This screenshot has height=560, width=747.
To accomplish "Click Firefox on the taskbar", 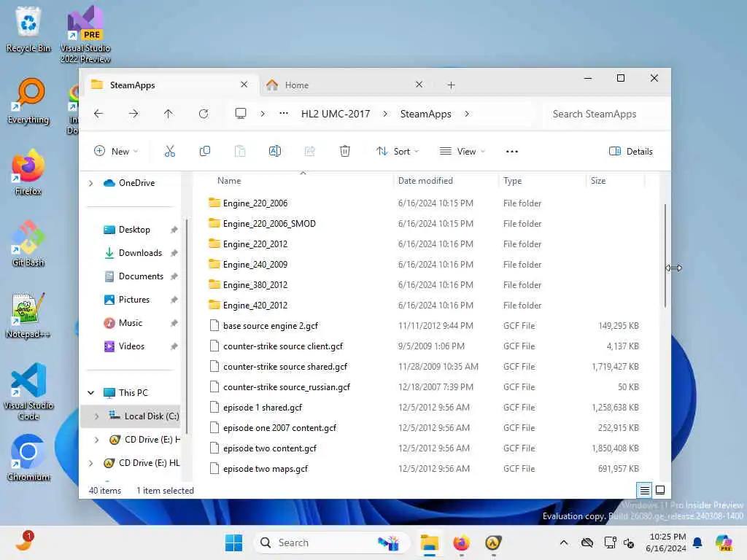I will [461, 542].
